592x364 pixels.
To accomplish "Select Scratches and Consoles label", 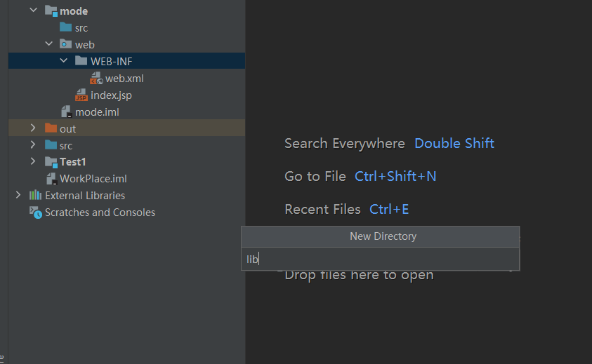I will pyautogui.click(x=100, y=213).
